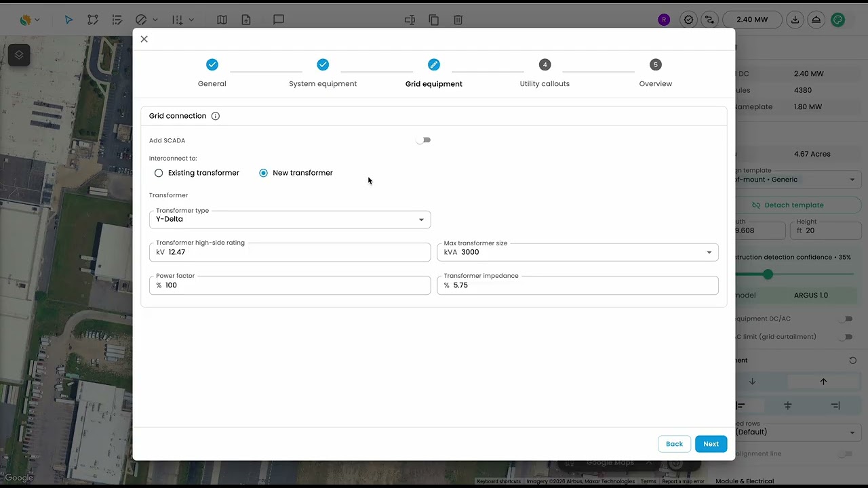Toggle AC limit grid curtailment switch
868x488 pixels.
tap(846, 336)
